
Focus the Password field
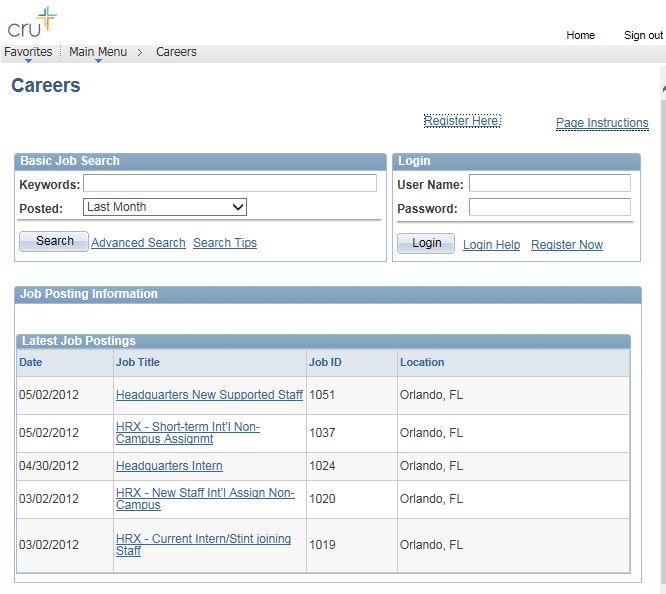[550, 207]
